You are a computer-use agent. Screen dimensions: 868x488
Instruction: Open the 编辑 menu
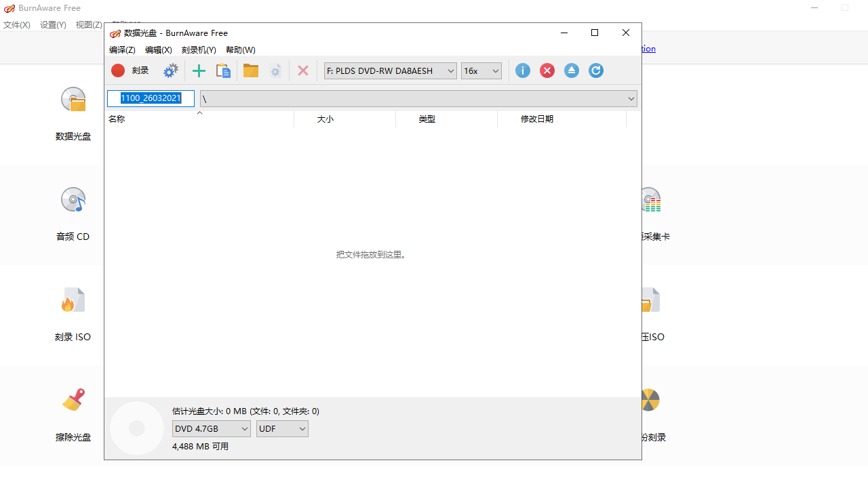(x=158, y=49)
